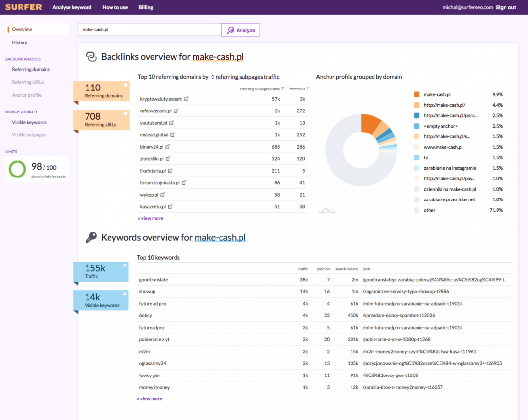
Task: Select History in the left sidebar
Action: [x=20, y=43]
